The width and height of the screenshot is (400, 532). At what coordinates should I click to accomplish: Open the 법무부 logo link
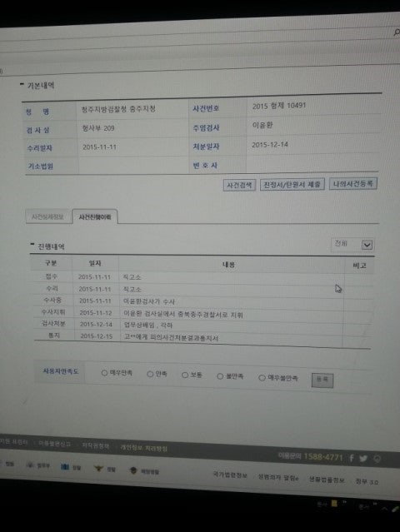pos(38,465)
